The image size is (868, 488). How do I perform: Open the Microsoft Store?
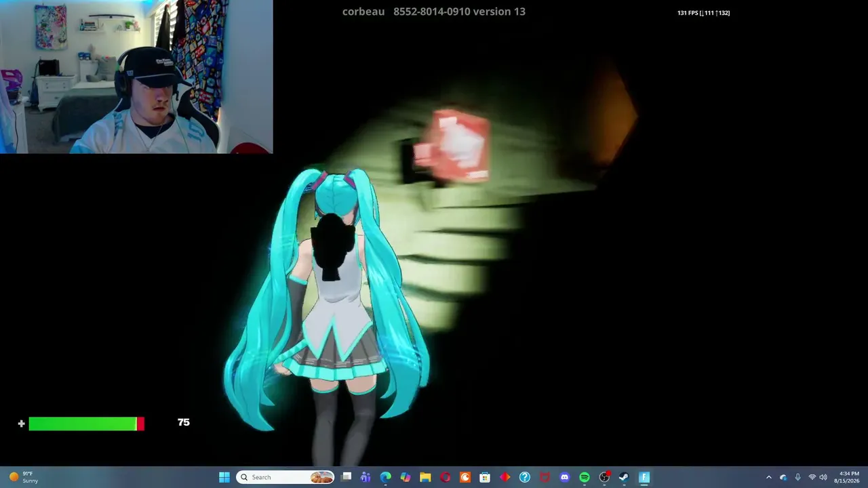[x=485, y=477]
